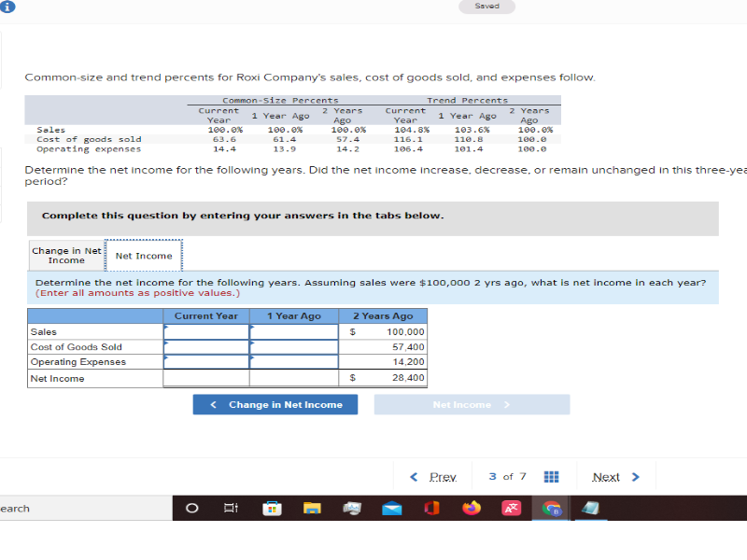747x560 pixels.
Task: Click the Saved status pill
Action: pyautogui.click(x=486, y=7)
